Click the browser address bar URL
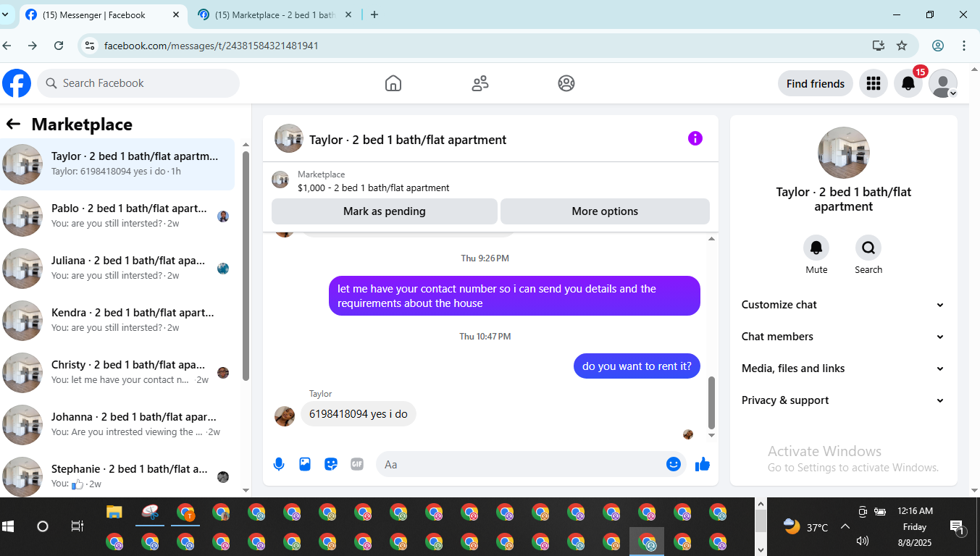980x556 pixels. point(212,46)
